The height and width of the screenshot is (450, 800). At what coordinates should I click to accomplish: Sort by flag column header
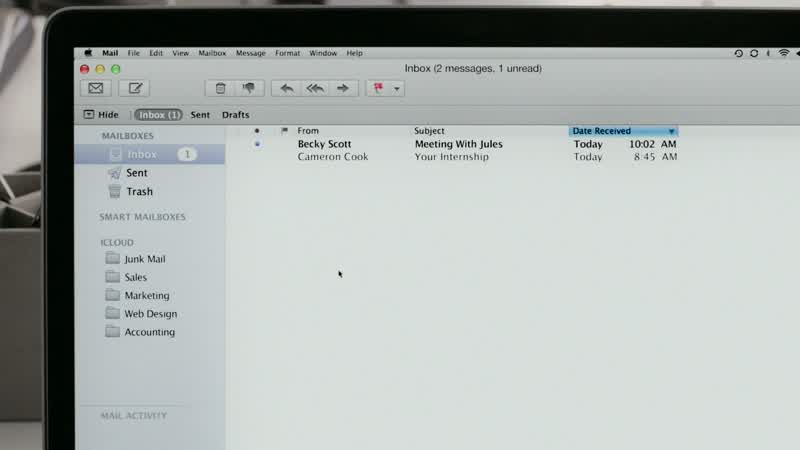click(284, 131)
